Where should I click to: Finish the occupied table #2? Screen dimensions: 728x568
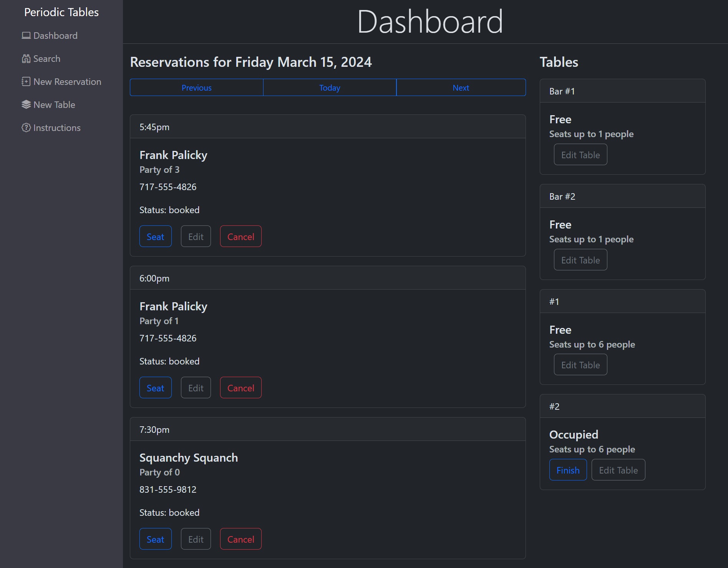coord(568,470)
